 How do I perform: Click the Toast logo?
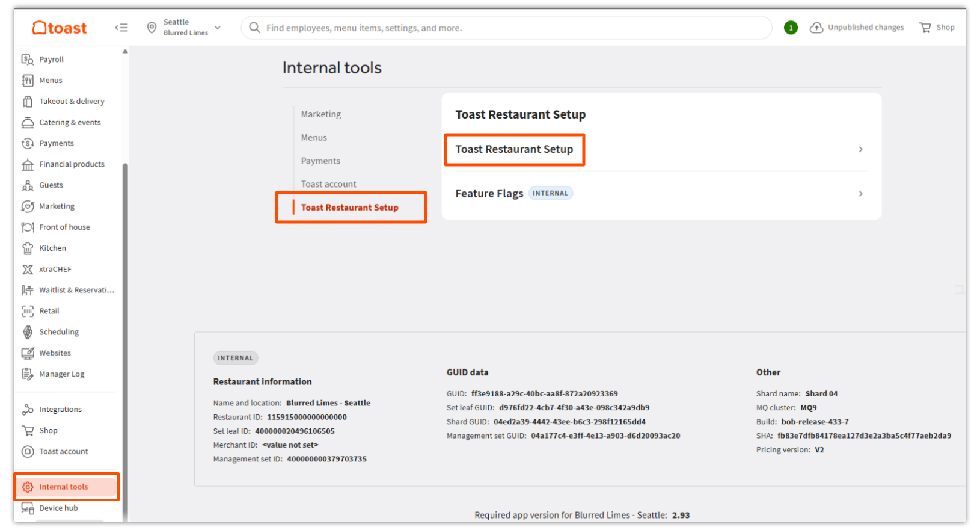[60, 28]
